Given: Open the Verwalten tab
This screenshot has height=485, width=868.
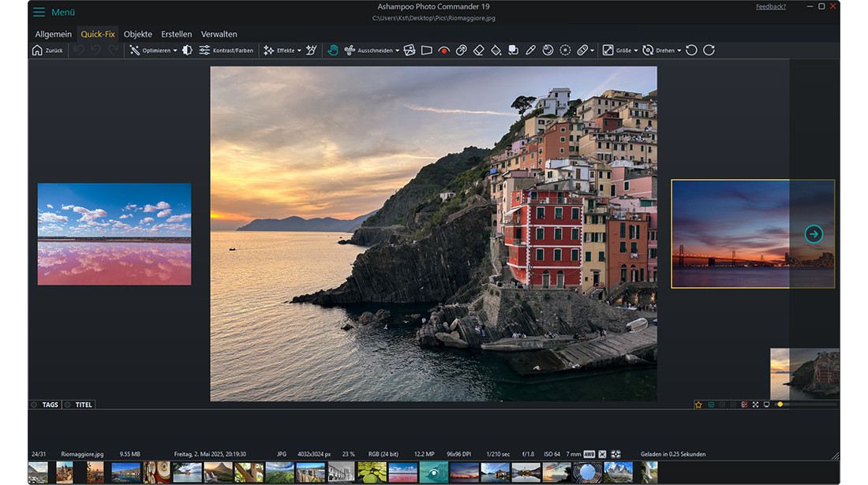Looking at the screenshot, I should coord(219,34).
